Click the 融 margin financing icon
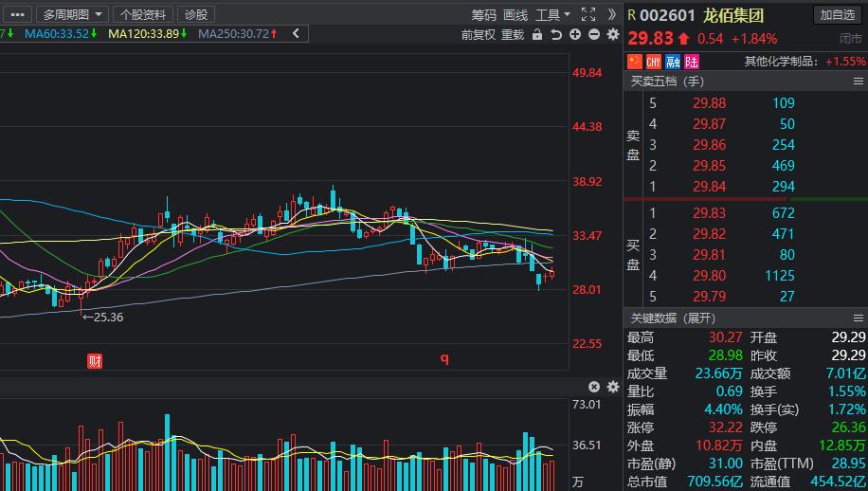The height and width of the screenshot is (491, 868). 673,61
